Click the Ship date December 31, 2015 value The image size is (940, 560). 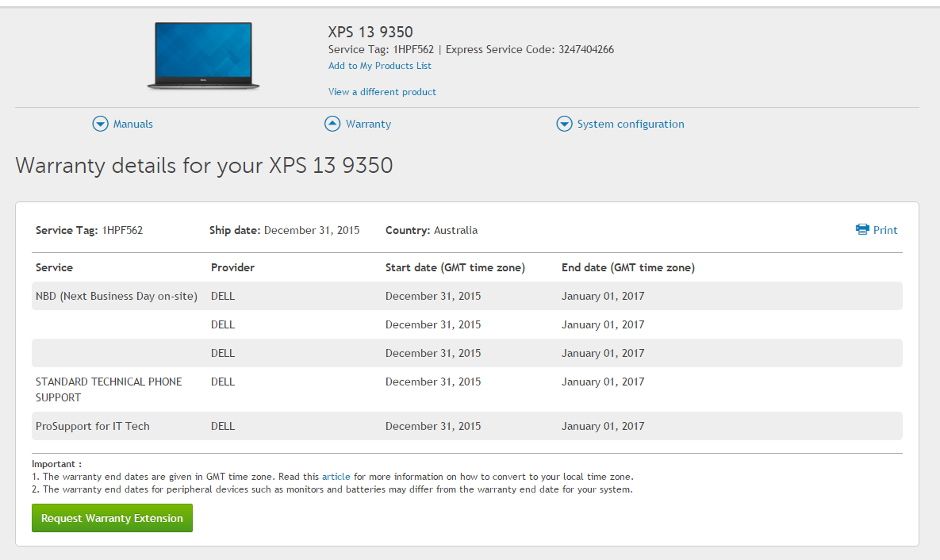[312, 230]
